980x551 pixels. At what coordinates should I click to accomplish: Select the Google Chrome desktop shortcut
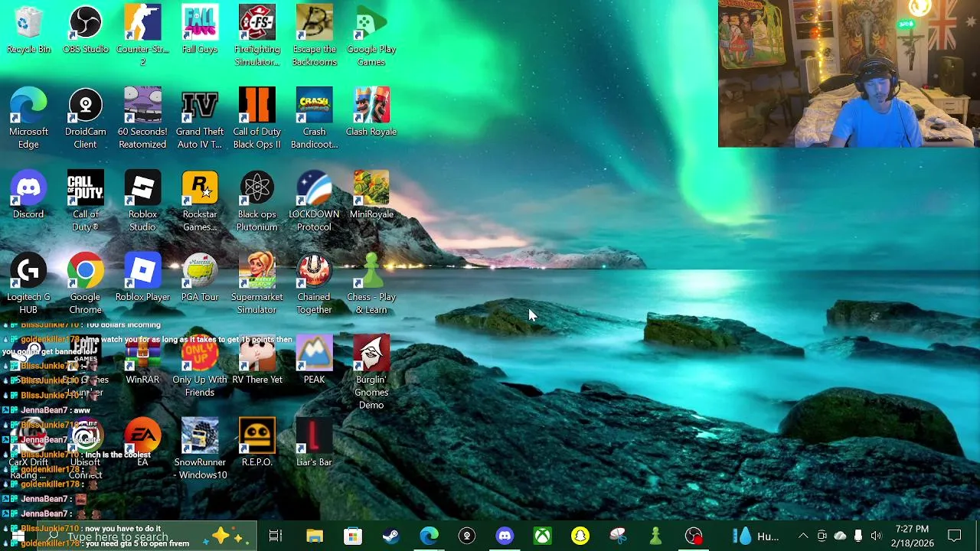[x=85, y=284]
